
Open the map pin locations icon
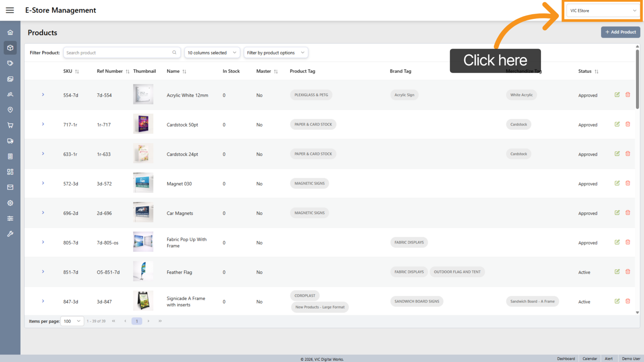[x=10, y=110]
